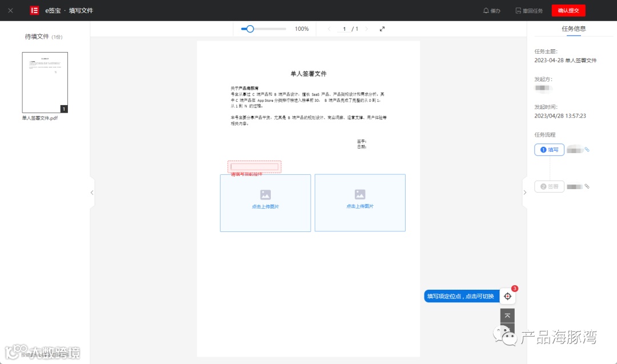Image resolution: width=617 pixels, height=364 pixels.
Task: Click the red 确认提交 submit button
Action: [x=568, y=11]
